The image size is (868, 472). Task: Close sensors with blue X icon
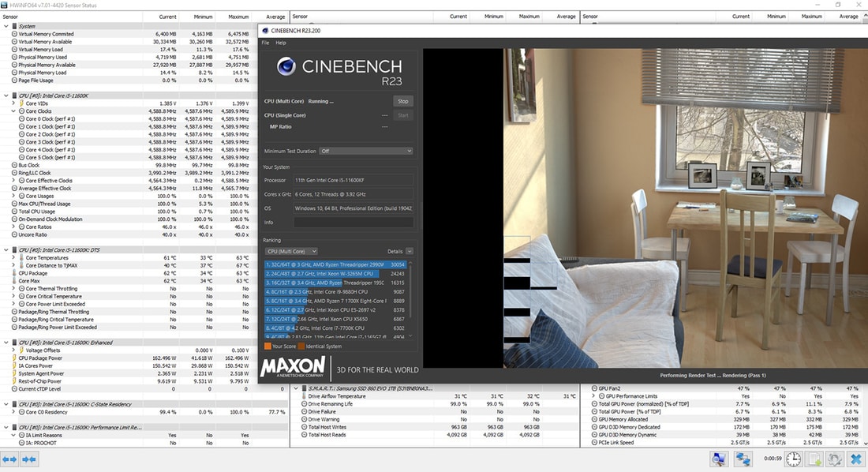856,459
